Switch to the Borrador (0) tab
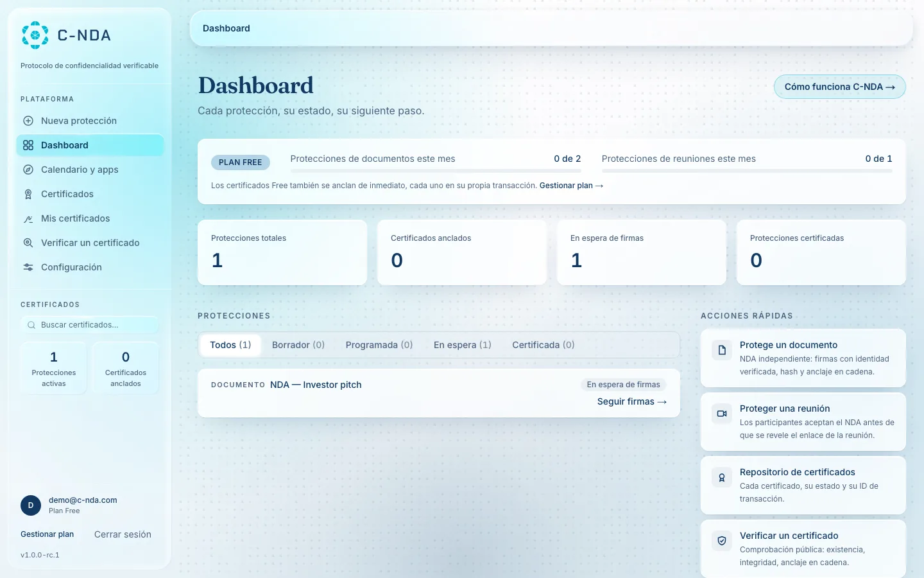The image size is (924, 578). point(298,345)
